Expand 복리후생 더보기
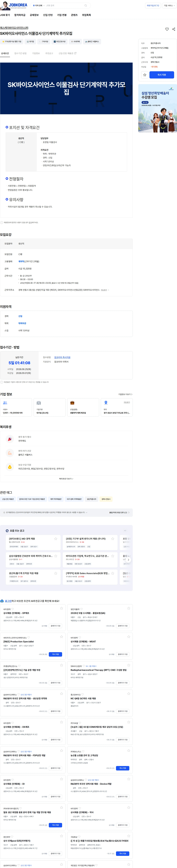 66,479
